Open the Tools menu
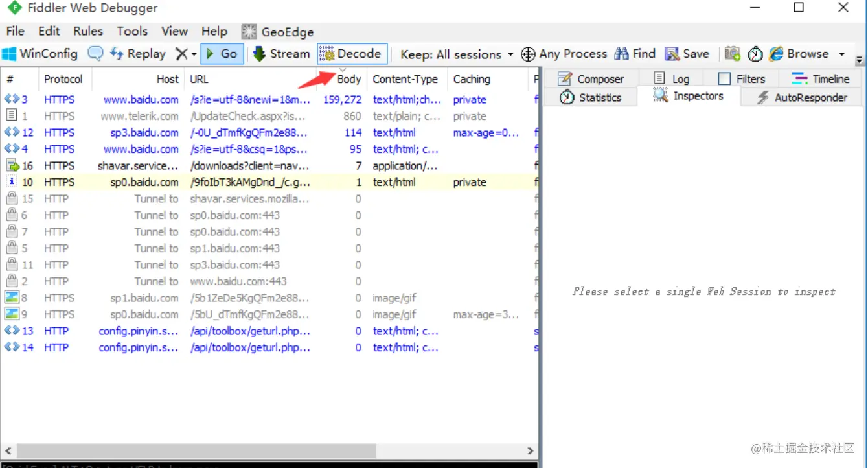 132,31
